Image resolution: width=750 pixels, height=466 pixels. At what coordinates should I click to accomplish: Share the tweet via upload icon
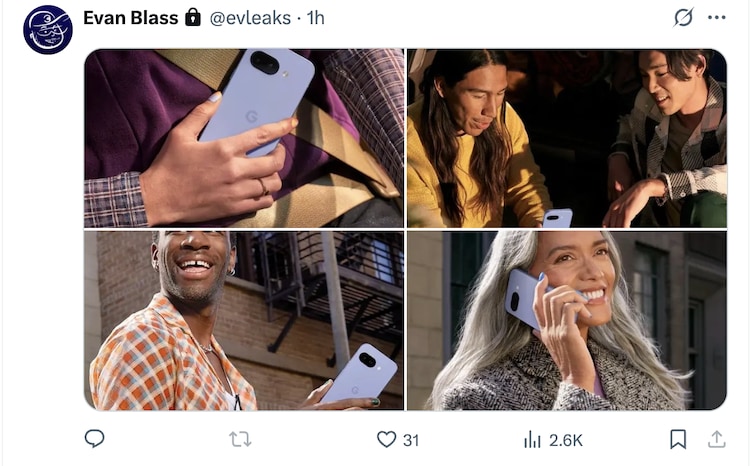click(x=717, y=439)
